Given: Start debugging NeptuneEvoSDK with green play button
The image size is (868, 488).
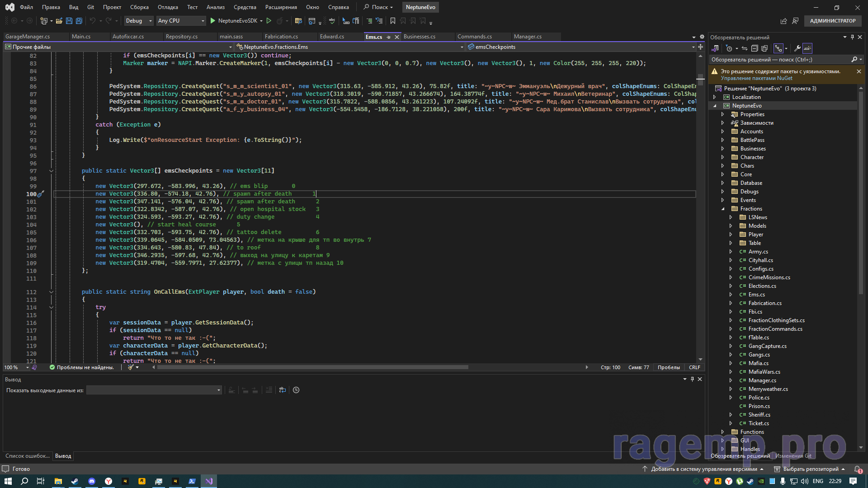Looking at the screenshot, I should [212, 21].
